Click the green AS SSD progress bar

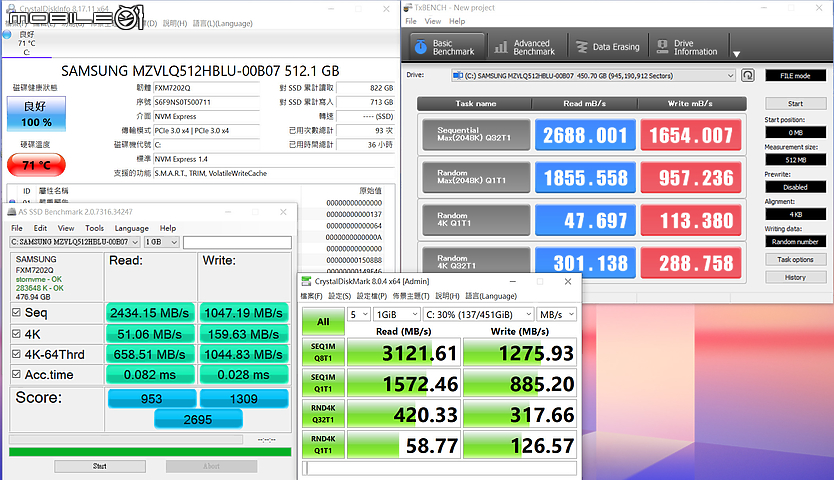point(150,452)
